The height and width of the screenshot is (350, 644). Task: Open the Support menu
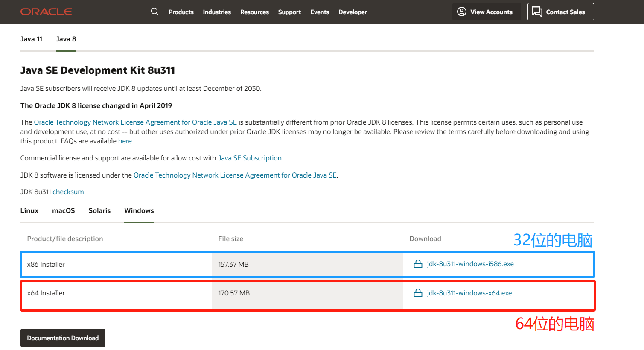289,12
